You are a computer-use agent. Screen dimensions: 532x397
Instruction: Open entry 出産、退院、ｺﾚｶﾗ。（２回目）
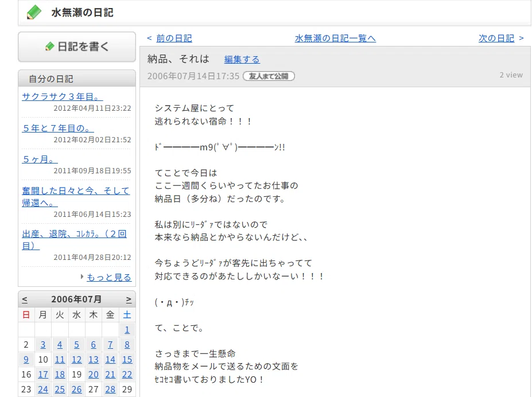point(74,240)
